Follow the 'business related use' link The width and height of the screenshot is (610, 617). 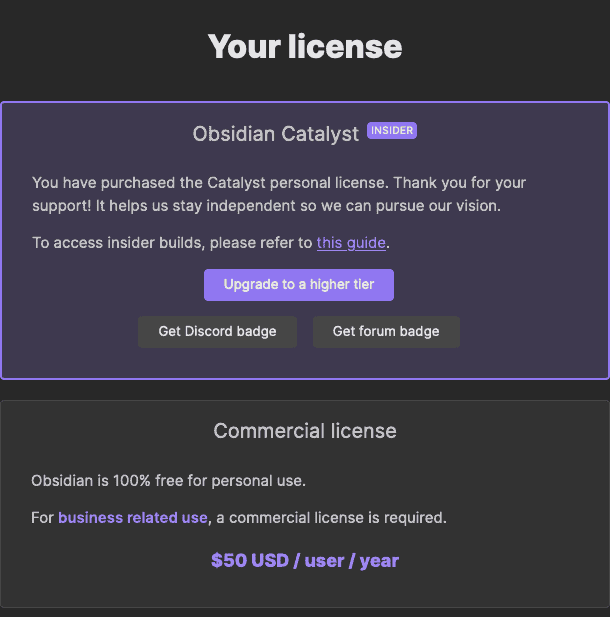(x=133, y=518)
